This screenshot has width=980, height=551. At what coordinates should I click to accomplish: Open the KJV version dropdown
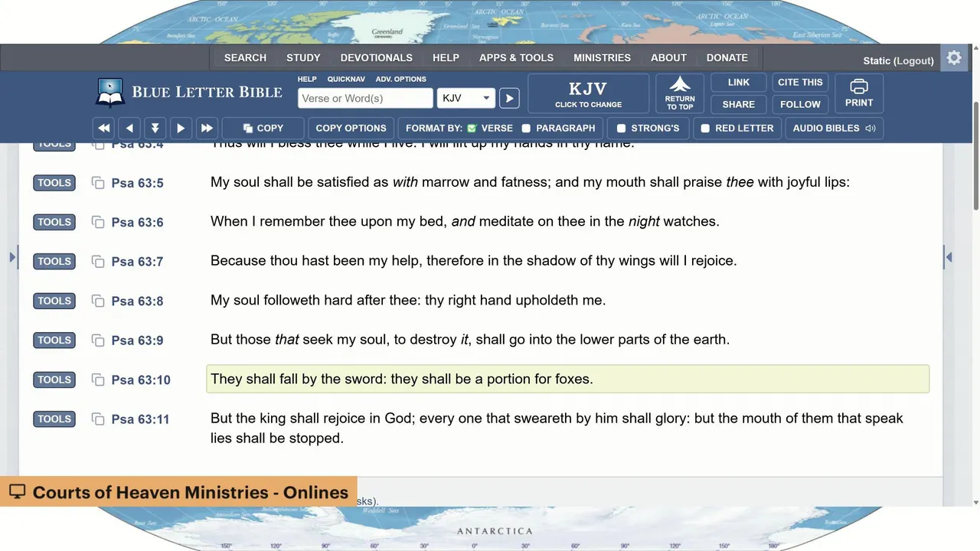click(x=465, y=98)
